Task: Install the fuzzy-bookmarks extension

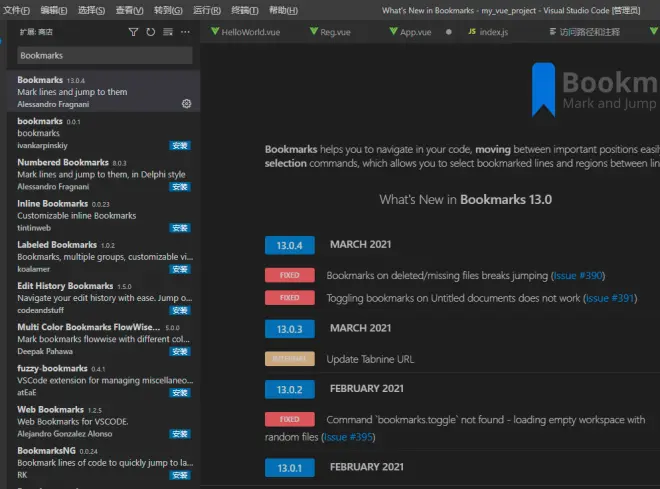Action: click(180, 393)
